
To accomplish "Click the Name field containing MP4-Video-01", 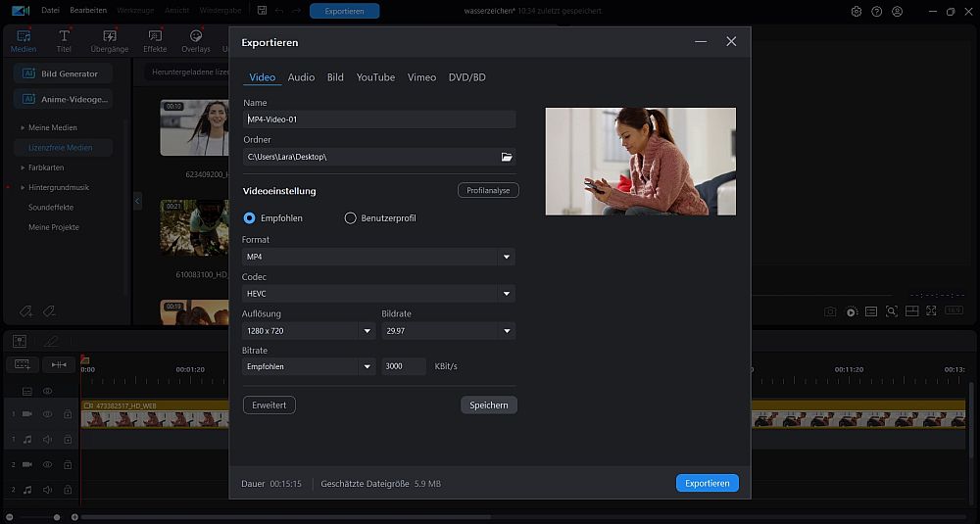I will point(378,119).
